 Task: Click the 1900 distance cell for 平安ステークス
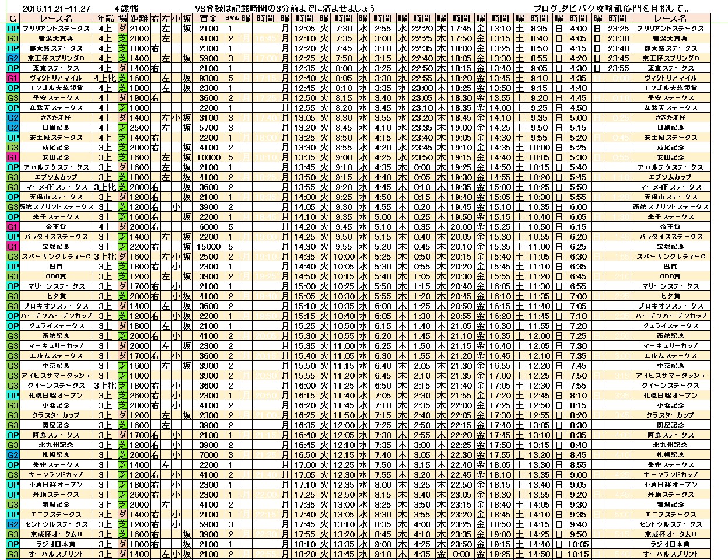coord(139,98)
